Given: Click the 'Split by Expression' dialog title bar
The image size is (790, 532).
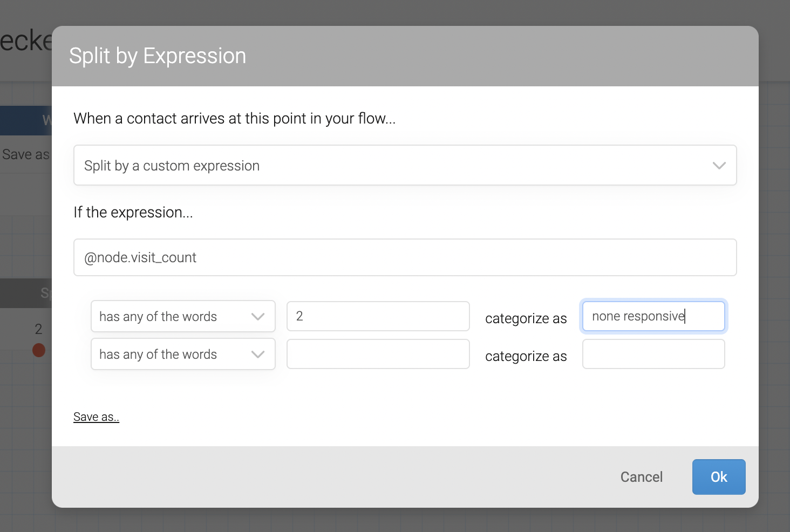Looking at the screenshot, I should 157,56.
